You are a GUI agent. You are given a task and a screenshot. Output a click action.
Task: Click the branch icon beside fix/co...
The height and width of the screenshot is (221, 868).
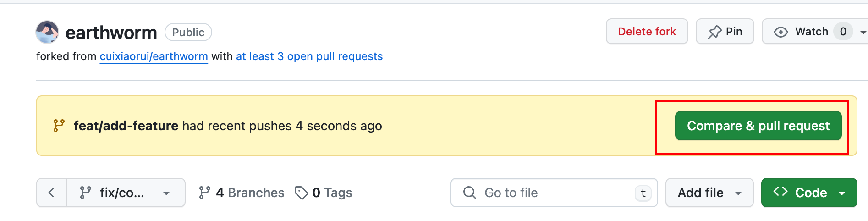(85, 193)
